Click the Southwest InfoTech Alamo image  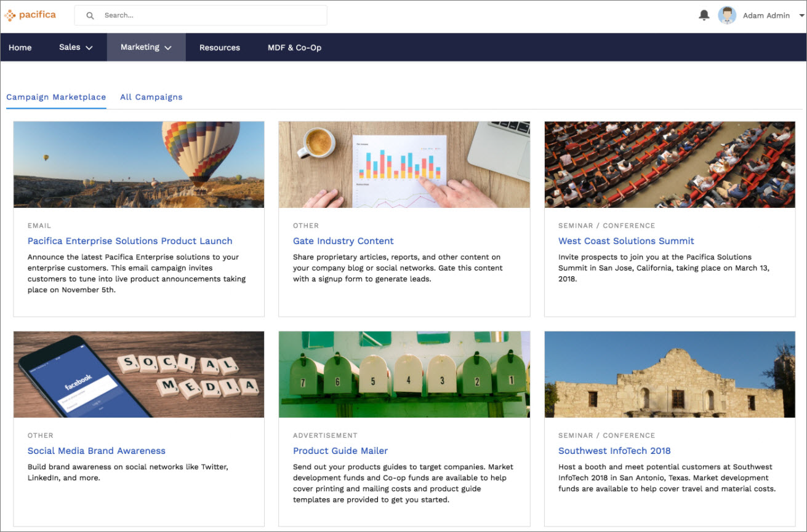[x=670, y=375]
